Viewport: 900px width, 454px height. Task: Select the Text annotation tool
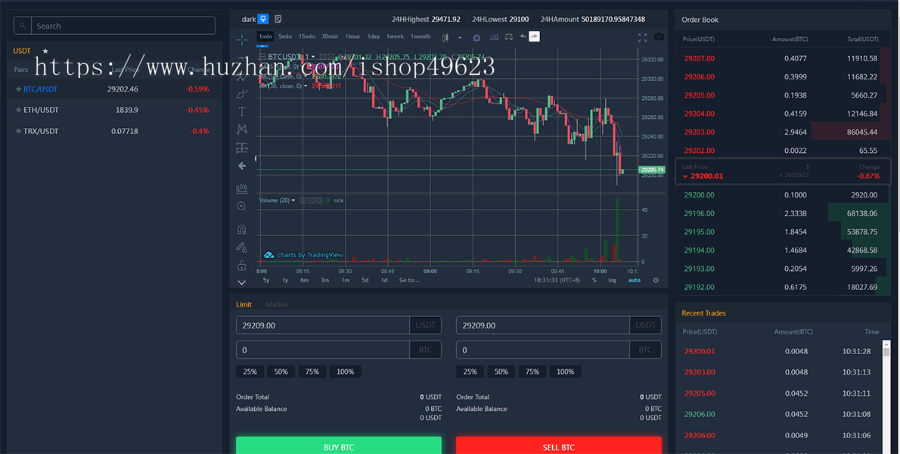(242, 111)
